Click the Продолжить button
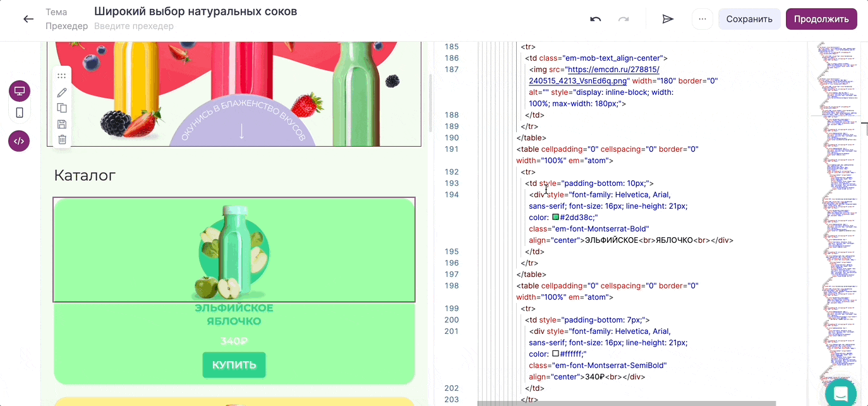 821,19
